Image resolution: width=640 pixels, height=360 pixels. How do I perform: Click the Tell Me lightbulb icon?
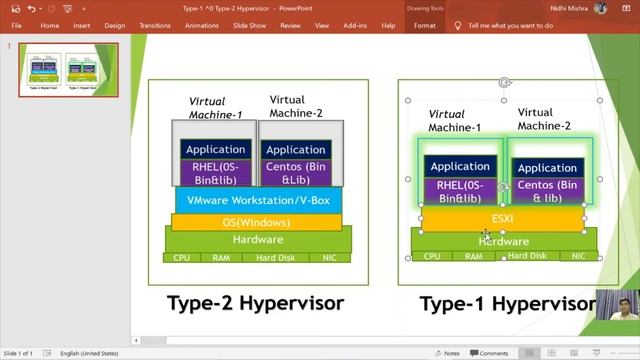(458, 26)
